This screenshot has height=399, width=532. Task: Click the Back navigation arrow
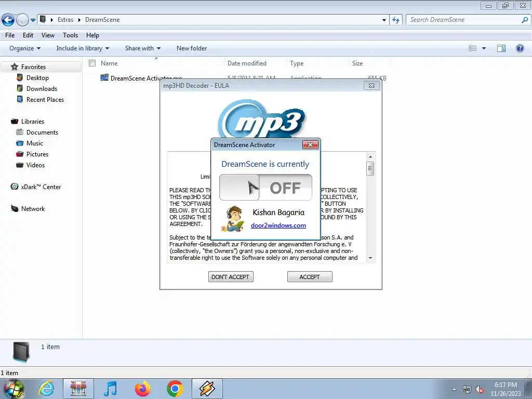click(x=8, y=20)
